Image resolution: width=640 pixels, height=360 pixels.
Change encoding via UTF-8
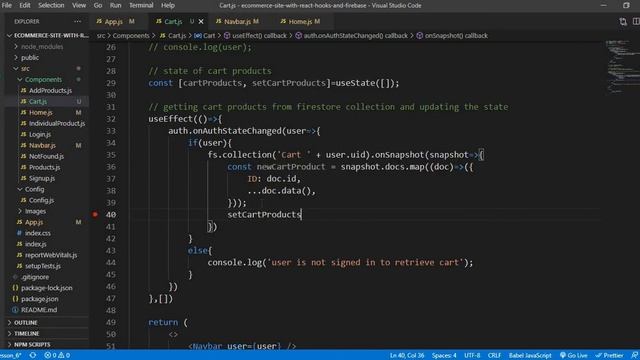click(x=472, y=356)
